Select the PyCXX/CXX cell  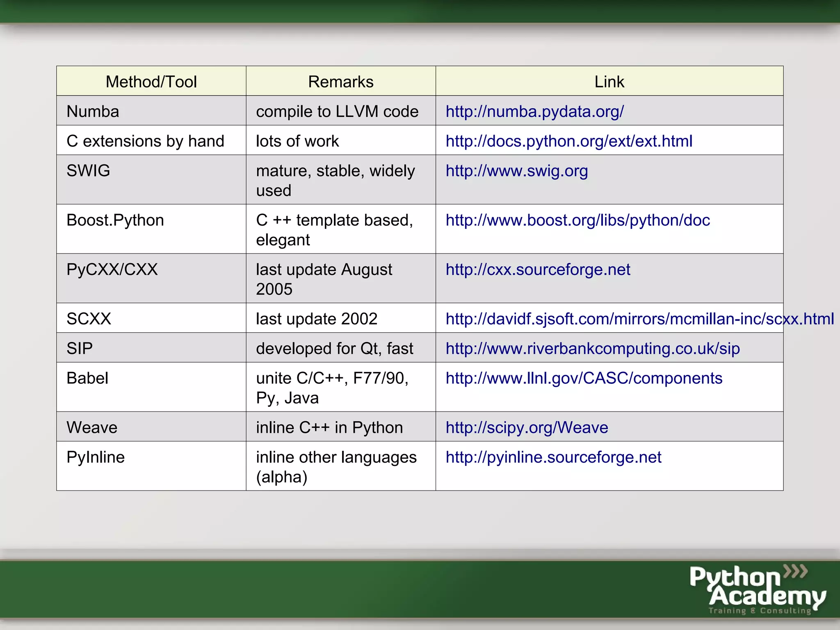coord(151,278)
